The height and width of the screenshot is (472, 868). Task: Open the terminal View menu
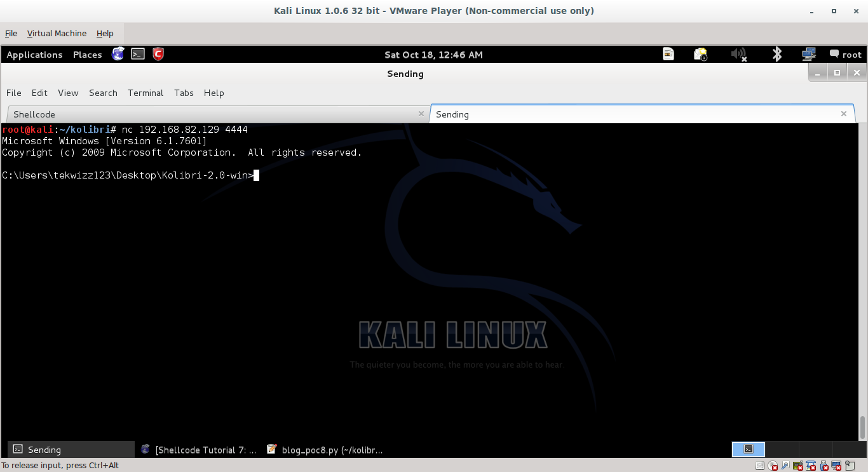[68, 93]
